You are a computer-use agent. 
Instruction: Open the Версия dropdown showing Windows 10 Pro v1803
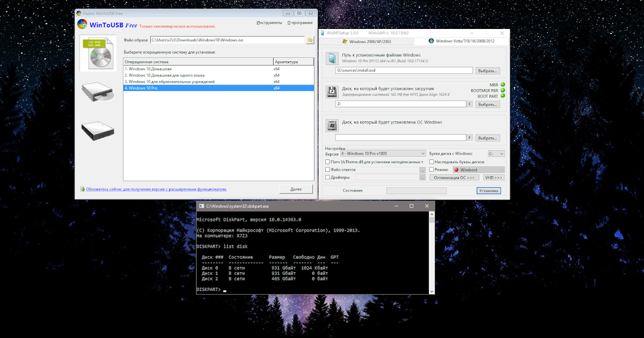tap(383, 153)
